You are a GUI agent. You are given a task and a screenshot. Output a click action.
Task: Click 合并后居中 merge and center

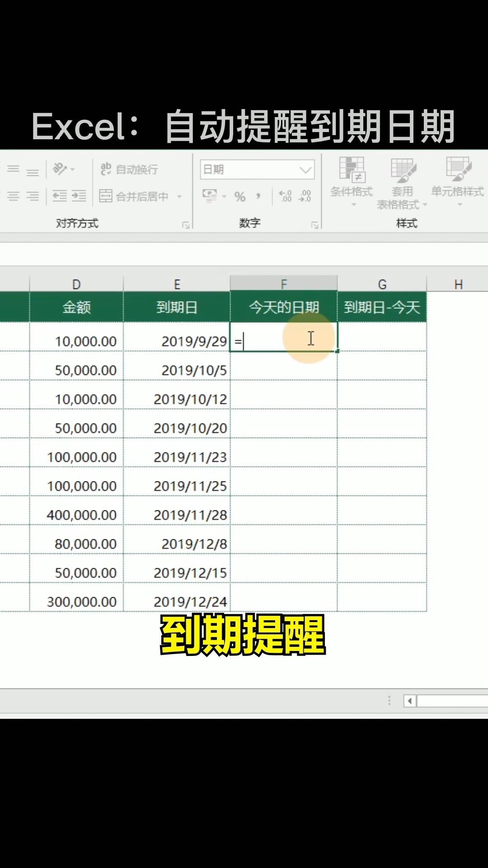coord(134,196)
